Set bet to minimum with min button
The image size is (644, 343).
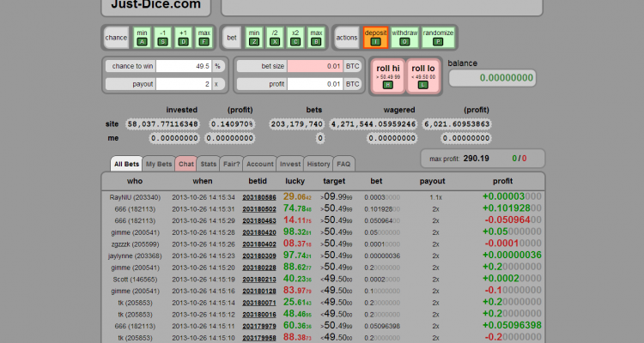(x=254, y=38)
